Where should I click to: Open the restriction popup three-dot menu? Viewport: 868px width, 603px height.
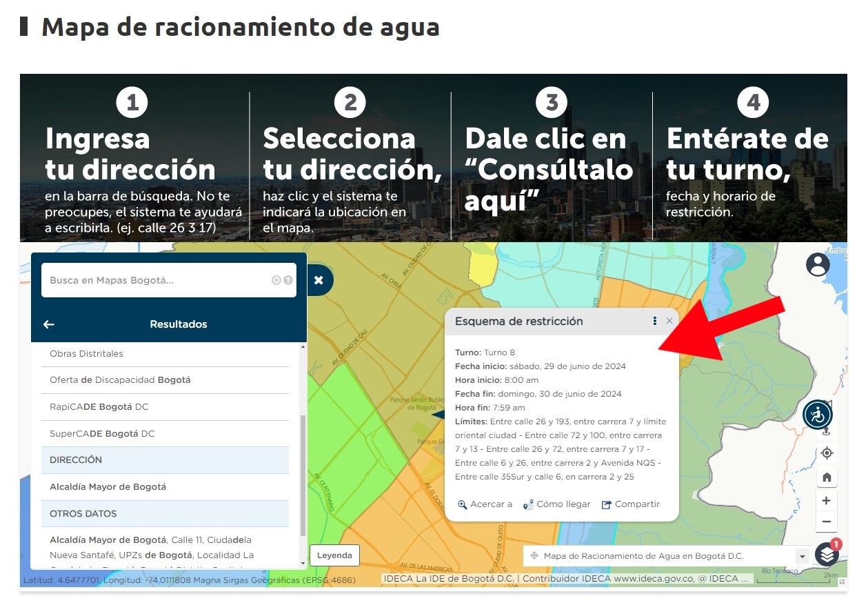point(654,321)
